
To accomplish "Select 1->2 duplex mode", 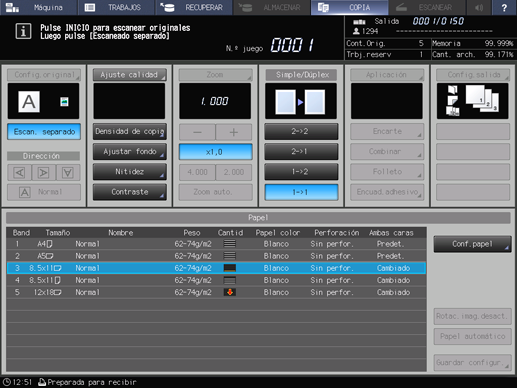I will pyautogui.click(x=301, y=172).
